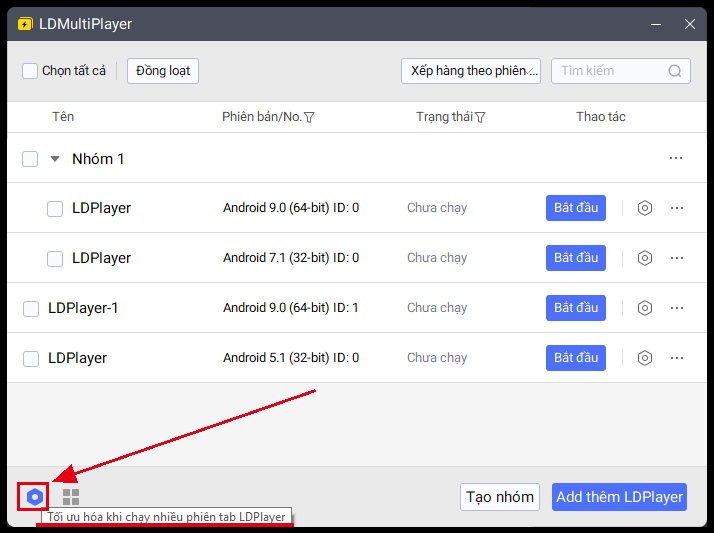The height and width of the screenshot is (533, 714).
Task: Click the search magnifier icon
Action: (x=675, y=71)
